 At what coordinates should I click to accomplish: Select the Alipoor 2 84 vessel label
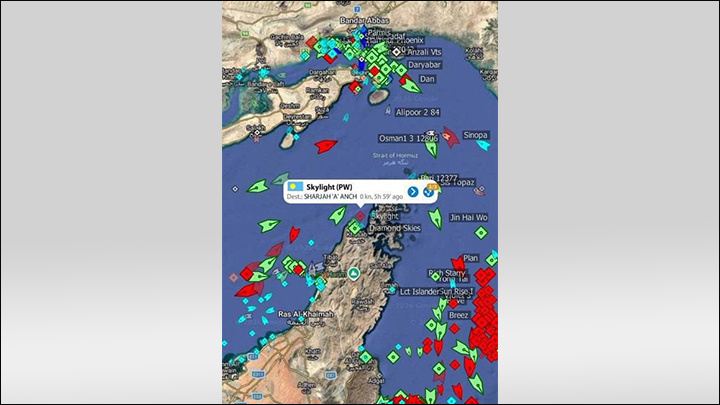coord(417,112)
